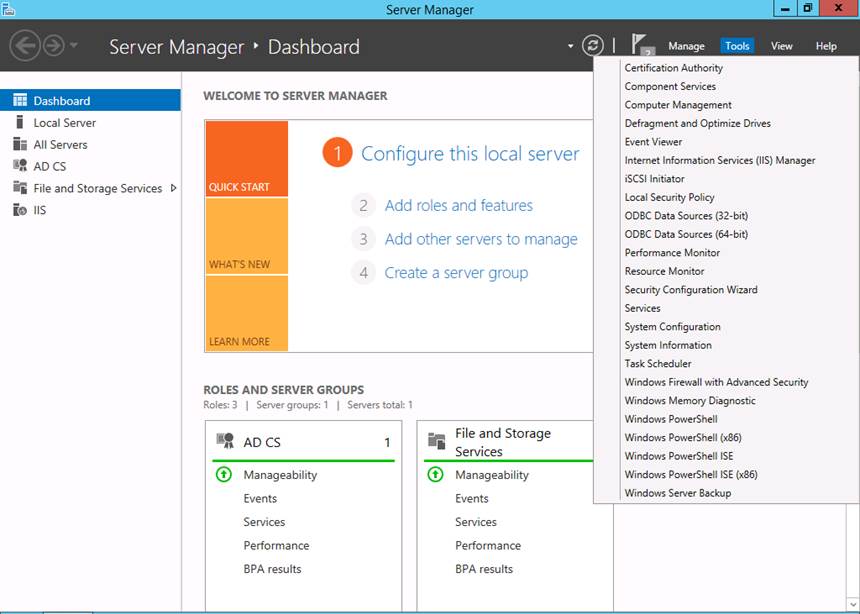
Task: Select Event Viewer from Tools menu
Action: click(x=653, y=142)
